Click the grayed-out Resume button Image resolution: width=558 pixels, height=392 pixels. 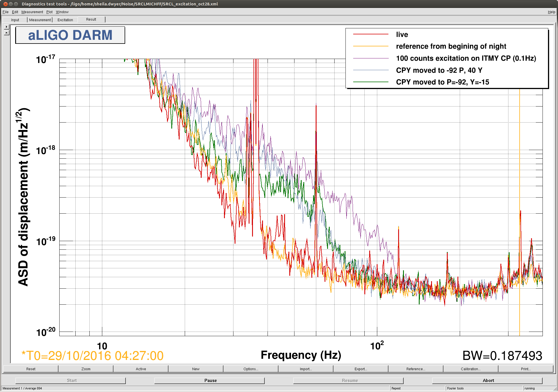pyautogui.click(x=348, y=380)
